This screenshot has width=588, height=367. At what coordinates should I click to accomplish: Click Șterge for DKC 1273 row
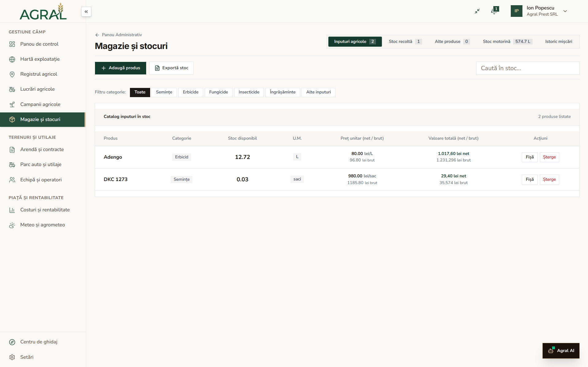tap(549, 180)
